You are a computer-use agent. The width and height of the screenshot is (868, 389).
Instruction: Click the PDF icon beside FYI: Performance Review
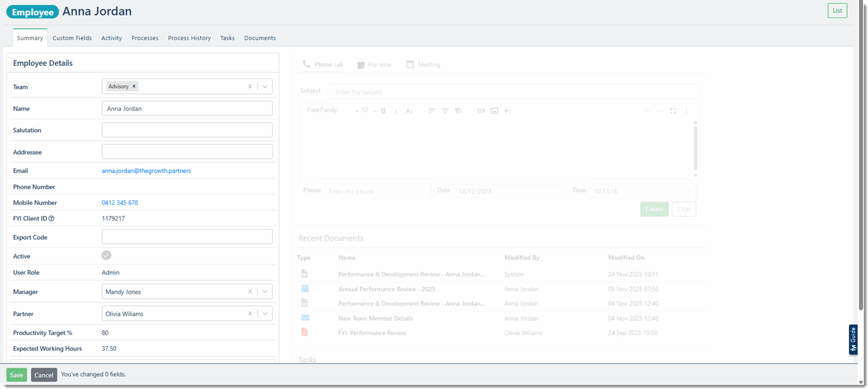pos(304,332)
